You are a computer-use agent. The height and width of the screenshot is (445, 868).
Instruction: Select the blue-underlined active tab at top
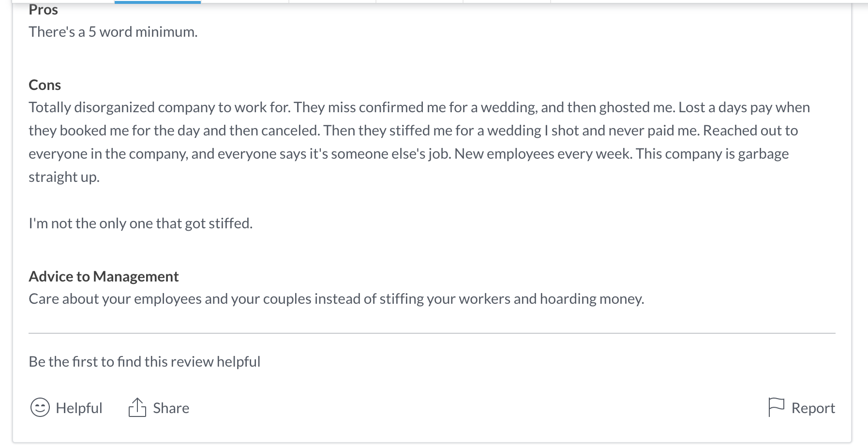coord(158,2)
